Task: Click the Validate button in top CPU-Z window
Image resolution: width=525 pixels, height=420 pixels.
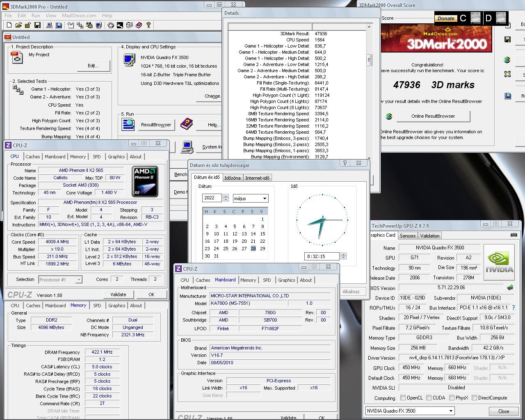Action: [118, 294]
